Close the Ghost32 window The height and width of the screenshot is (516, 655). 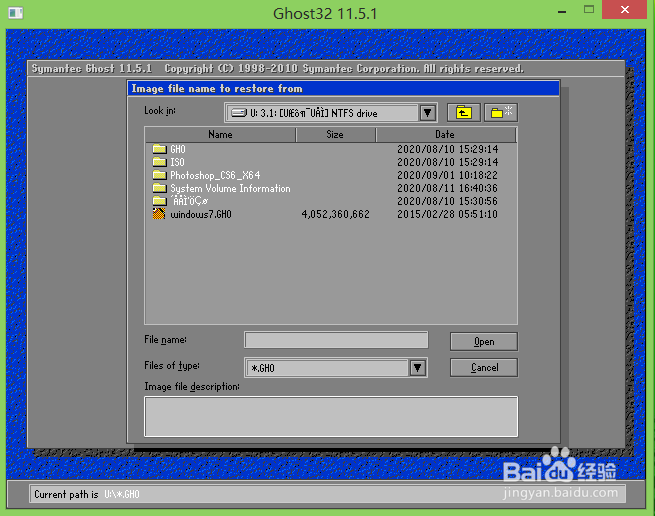pos(625,10)
